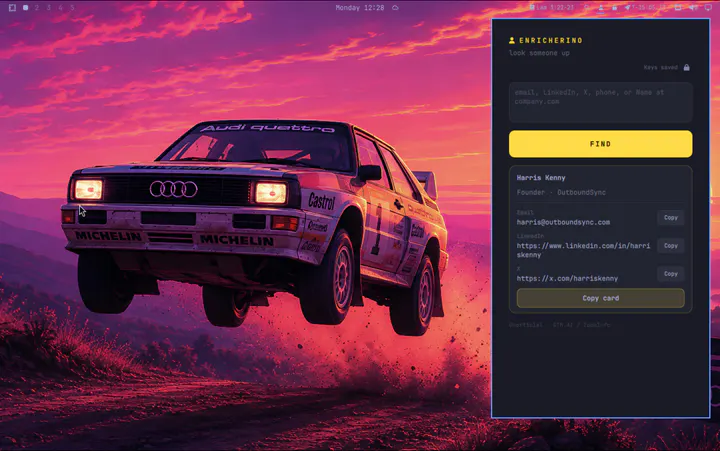Switch to workspace 4
Image resolution: width=720 pixels, height=451 pixels.
tap(61, 7)
